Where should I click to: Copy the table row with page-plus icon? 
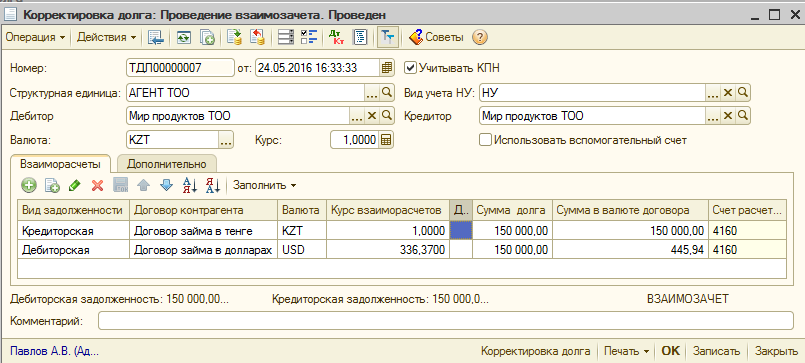[52, 185]
